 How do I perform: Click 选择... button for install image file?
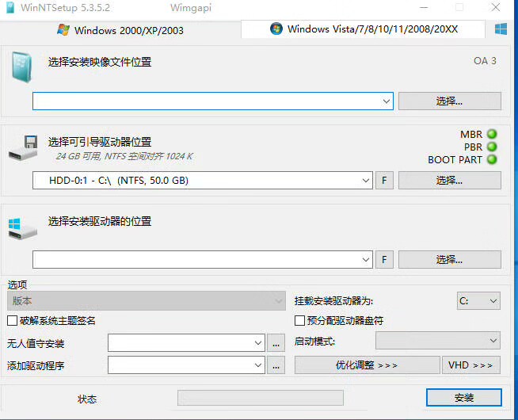(450, 101)
